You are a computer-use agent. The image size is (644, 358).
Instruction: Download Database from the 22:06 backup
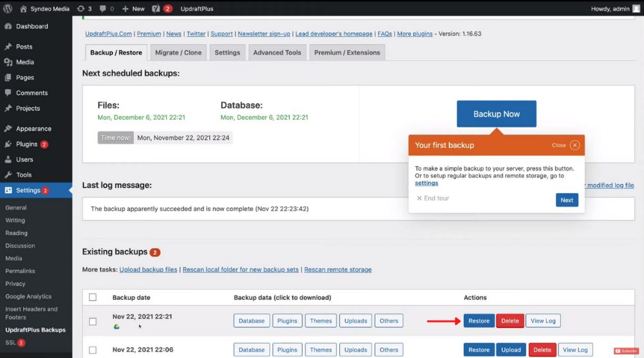point(252,350)
